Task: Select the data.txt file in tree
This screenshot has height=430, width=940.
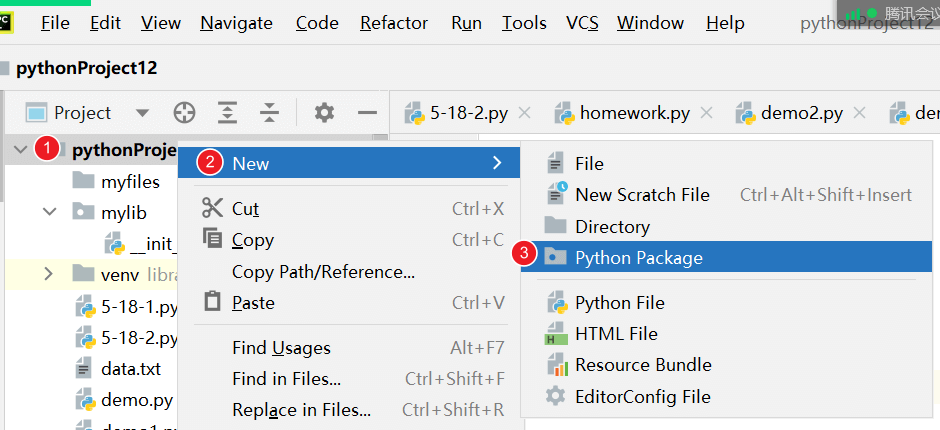Action: click(130, 368)
